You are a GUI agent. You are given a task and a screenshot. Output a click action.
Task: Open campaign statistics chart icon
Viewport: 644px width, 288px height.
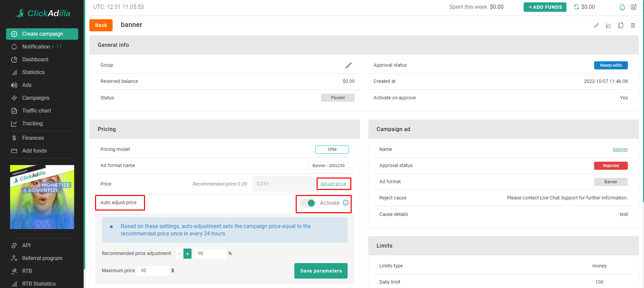click(609, 25)
